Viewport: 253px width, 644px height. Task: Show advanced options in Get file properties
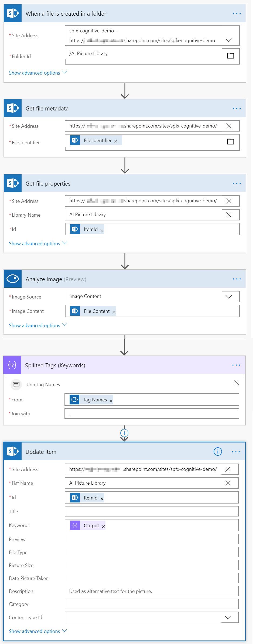[38, 243]
